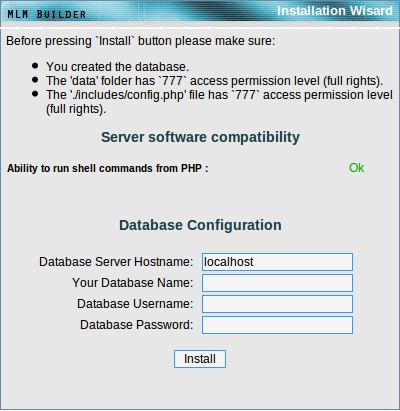This screenshot has width=400, height=411.
Task: Click 'You created the database.' bullet
Action: tap(117, 67)
